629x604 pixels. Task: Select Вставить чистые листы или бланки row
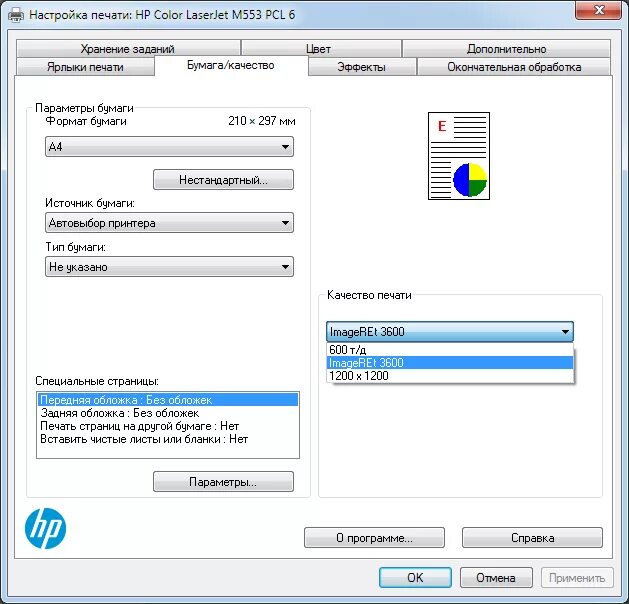[168, 439]
